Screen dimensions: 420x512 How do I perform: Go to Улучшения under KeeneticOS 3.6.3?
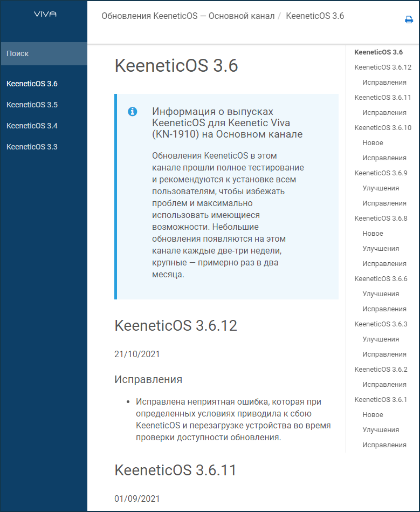(381, 339)
